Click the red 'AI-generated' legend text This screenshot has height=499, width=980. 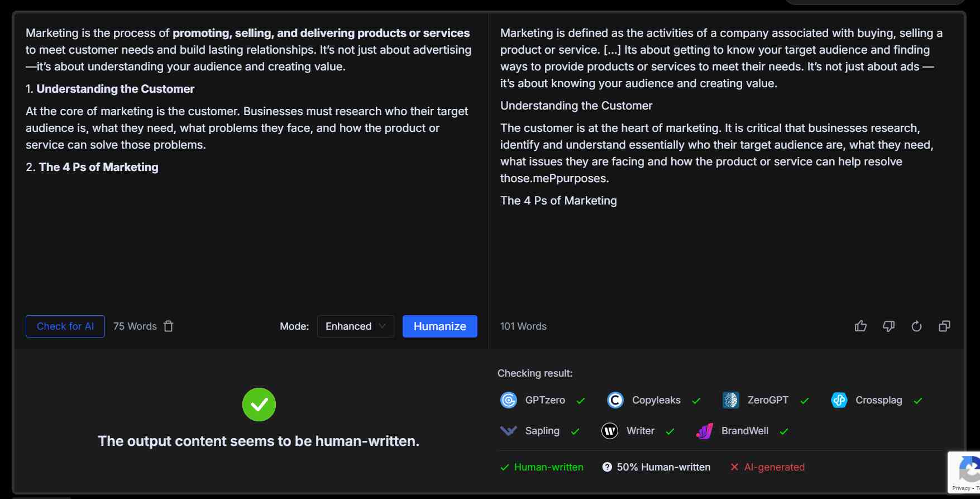775,467
